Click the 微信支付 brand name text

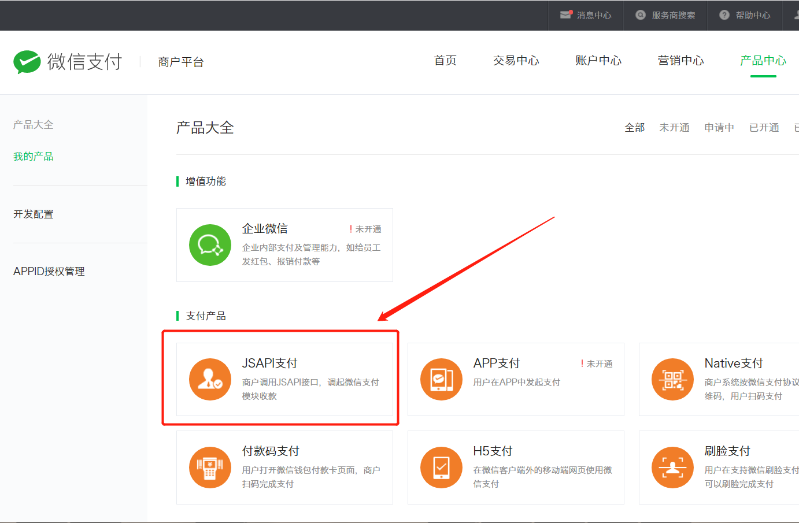(85, 62)
